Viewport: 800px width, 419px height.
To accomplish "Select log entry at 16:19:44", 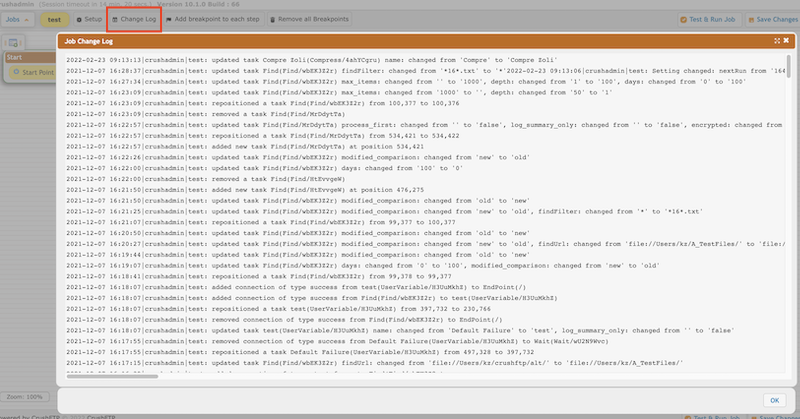I will point(298,255).
